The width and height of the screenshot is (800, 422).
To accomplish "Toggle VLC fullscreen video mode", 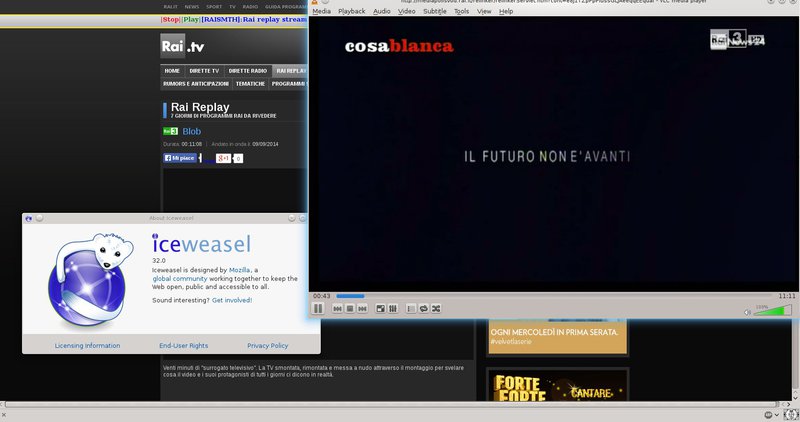I will click(380, 309).
